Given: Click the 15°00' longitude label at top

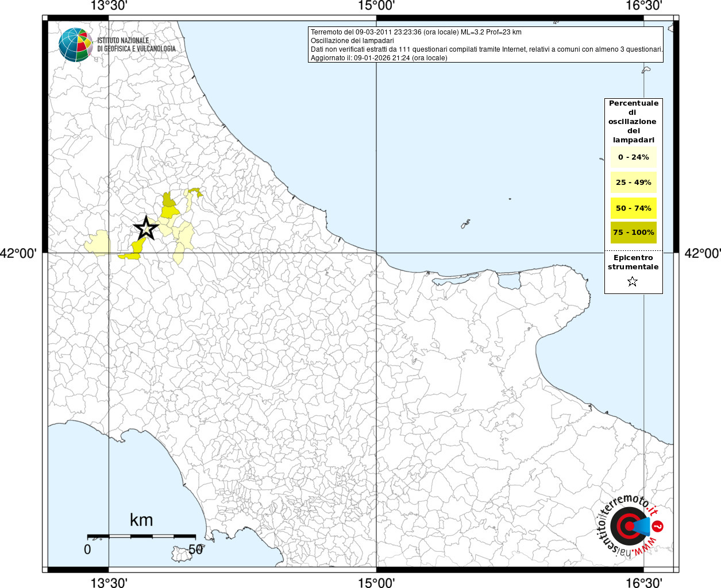Looking at the screenshot, I should click(x=376, y=6).
